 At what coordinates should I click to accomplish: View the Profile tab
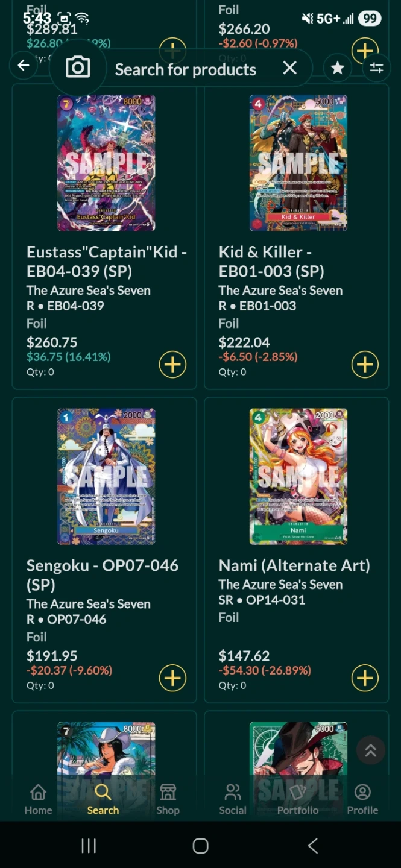[362, 799]
